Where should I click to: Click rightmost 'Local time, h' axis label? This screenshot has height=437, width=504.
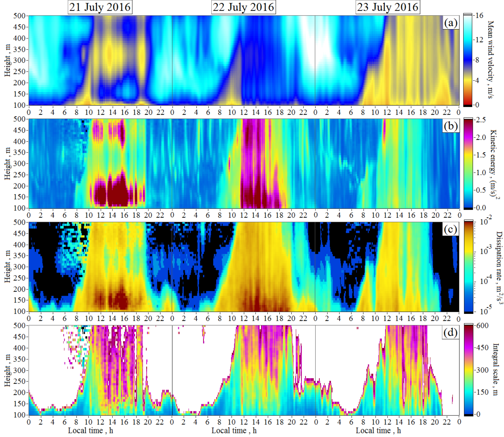378,430
